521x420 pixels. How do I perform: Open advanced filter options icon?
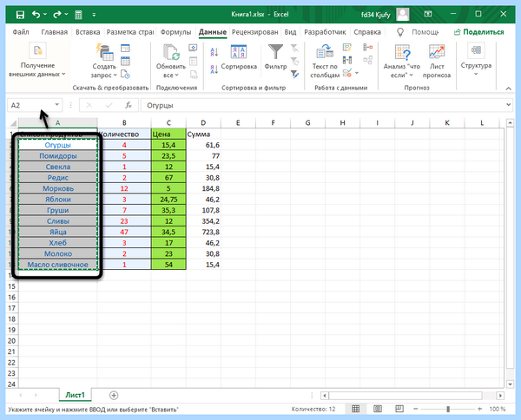[x=294, y=74]
